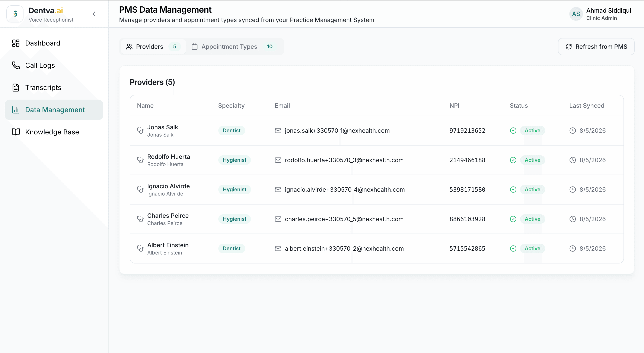
Task: Click the stethoscope icon for Albert Einstein
Action: pos(140,248)
